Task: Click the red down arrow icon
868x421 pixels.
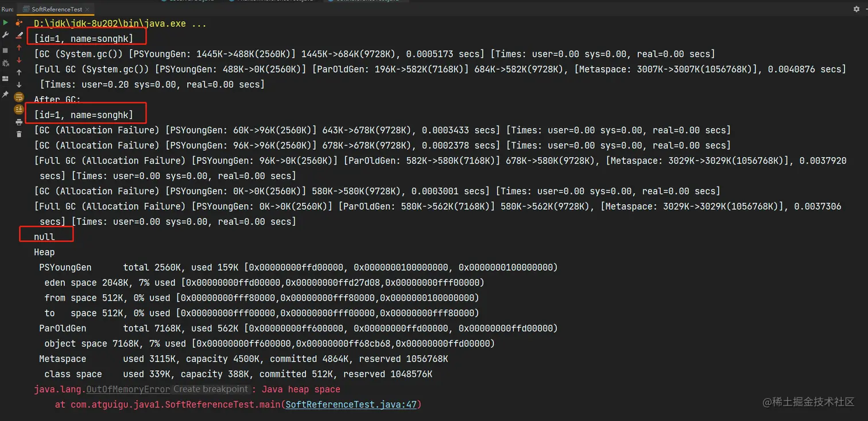Action: coord(19,60)
